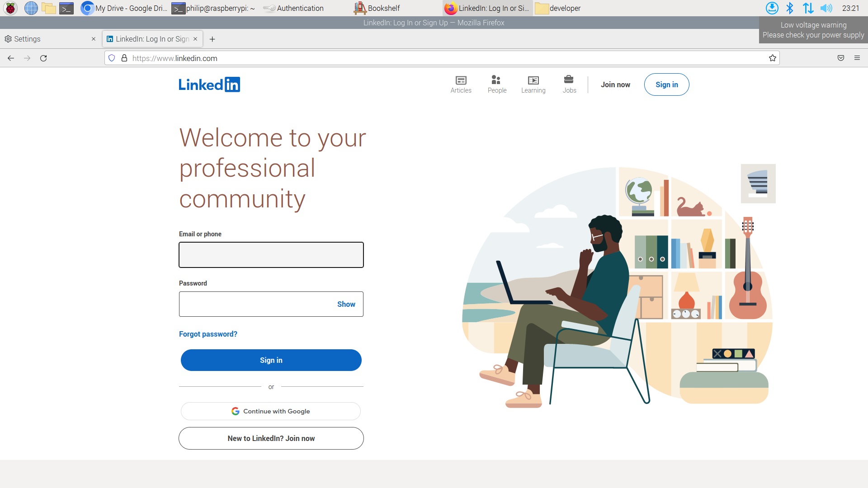This screenshot has width=868, height=488.
Task: Click New to LinkedIn Join now
Action: pos(271,438)
